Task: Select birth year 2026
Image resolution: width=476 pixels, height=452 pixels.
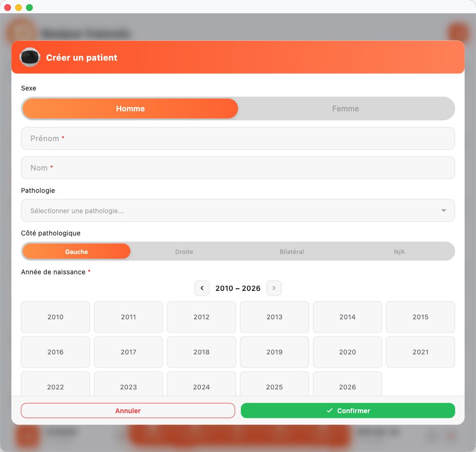Action: (x=348, y=384)
